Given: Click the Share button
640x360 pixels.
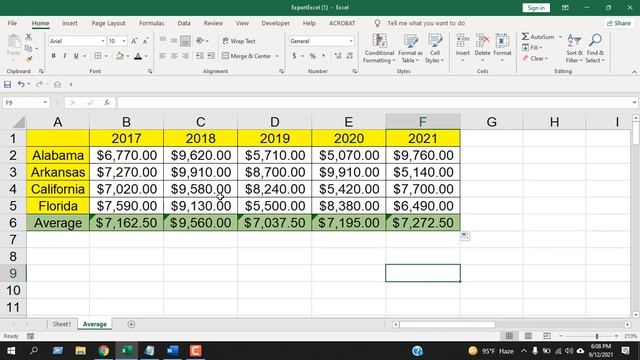Looking at the screenshot, I should click(x=619, y=23).
